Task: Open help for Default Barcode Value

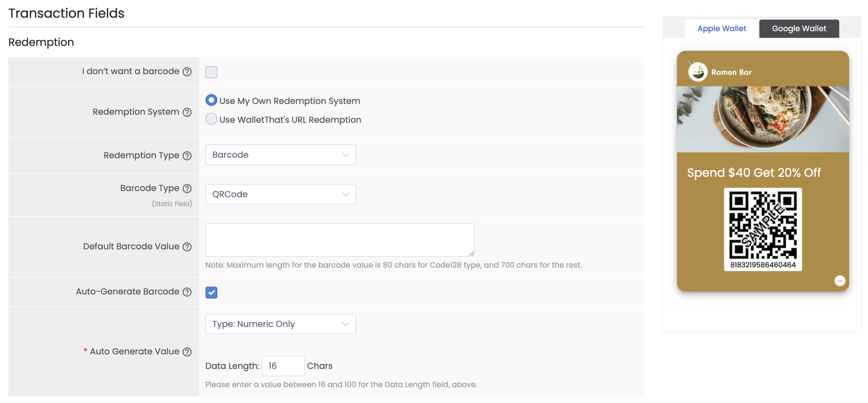Action: (x=186, y=247)
